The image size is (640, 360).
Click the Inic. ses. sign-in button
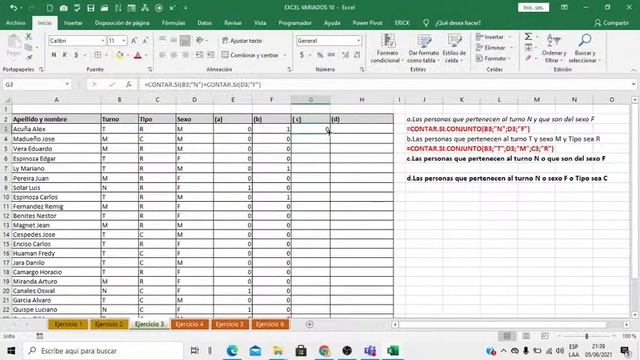(533, 7)
